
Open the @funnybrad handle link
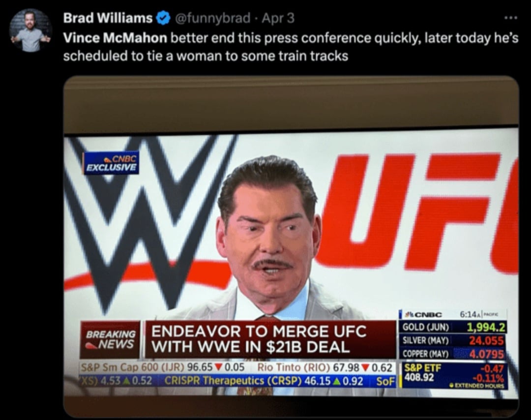click(212, 18)
